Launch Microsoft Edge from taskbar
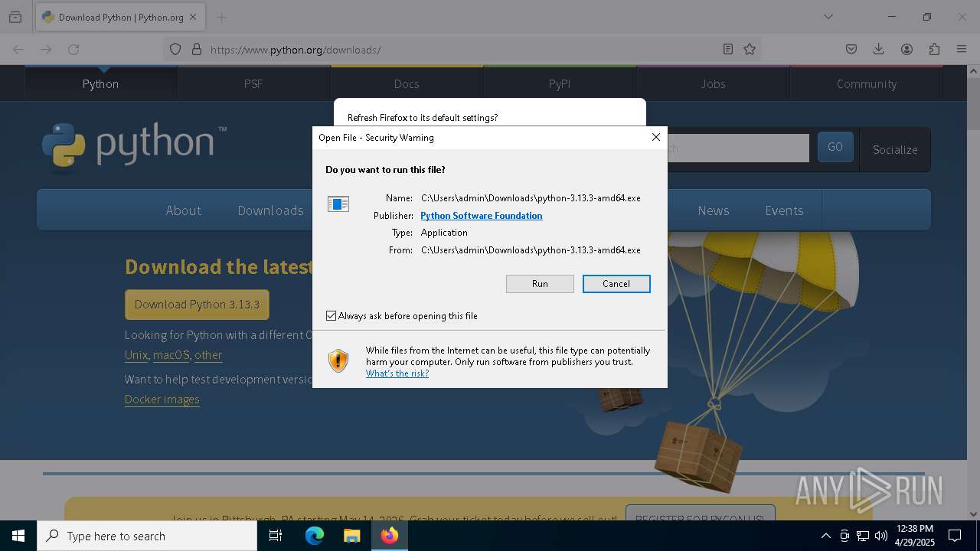 pos(315,536)
